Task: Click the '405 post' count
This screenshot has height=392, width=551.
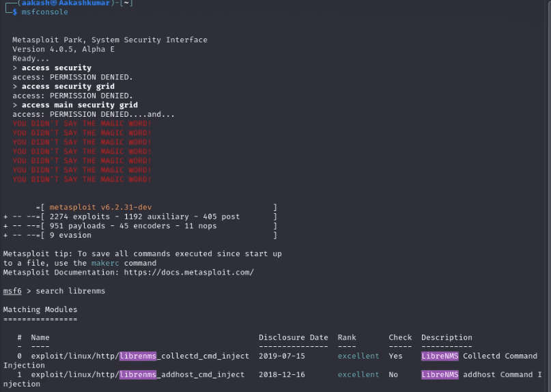Action: pyautogui.click(x=221, y=216)
